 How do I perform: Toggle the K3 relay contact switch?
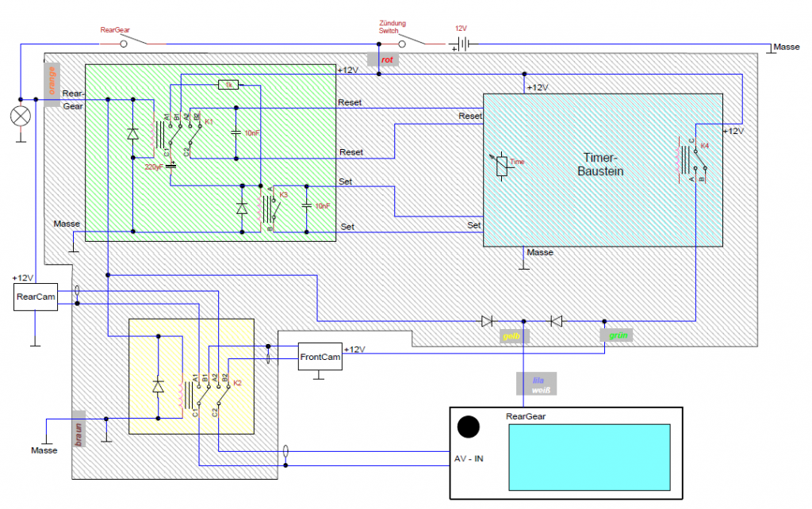pyautogui.click(x=274, y=209)
